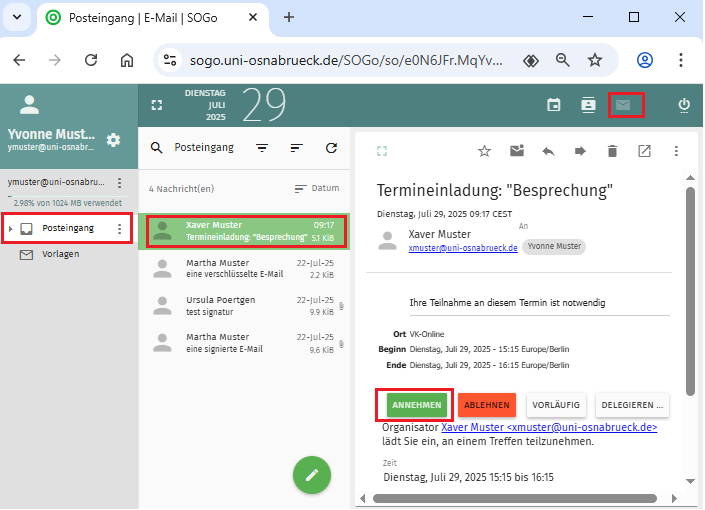This screenshot has width=705, height=510.
Task: Delete the open message with trash icon
Action: 612,151
